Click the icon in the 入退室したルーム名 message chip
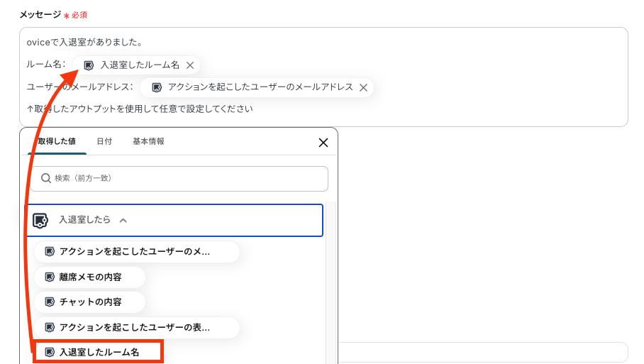The image size is (644, 364). [89, 65]
